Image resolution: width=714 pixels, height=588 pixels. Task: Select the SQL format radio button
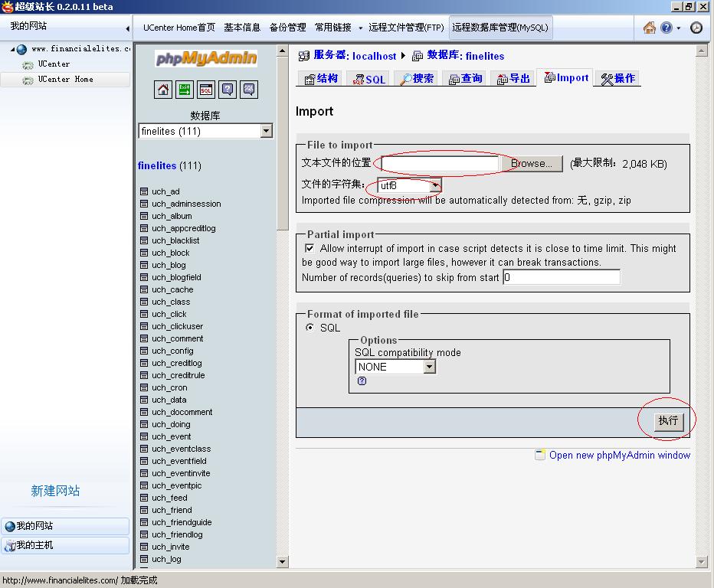pyautogui.click(x=310, y=328)
